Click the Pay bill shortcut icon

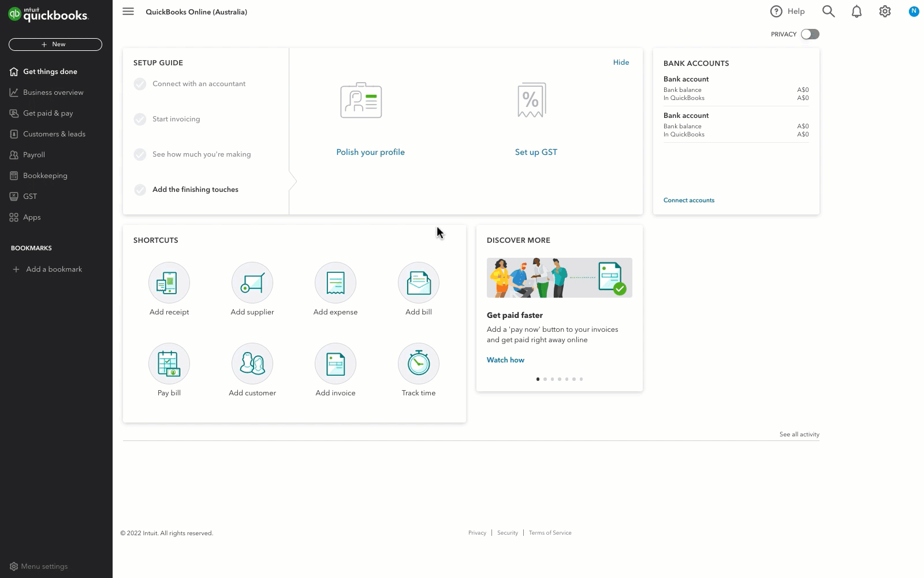click(x=169, y=364)
